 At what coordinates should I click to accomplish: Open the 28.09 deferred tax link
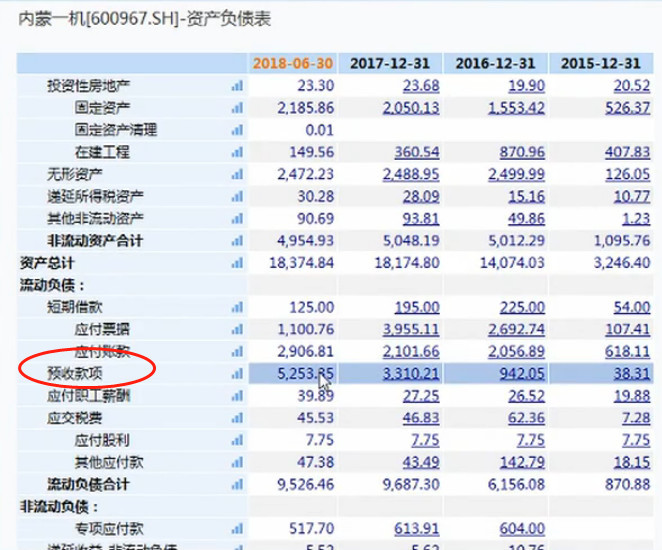point(421,196)
